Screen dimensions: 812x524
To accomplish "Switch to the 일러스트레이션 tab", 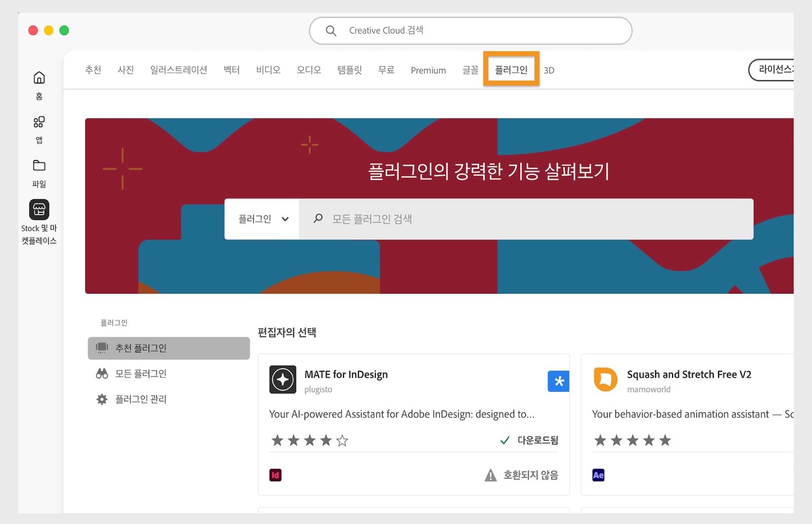I will click(x=179, y=70).
